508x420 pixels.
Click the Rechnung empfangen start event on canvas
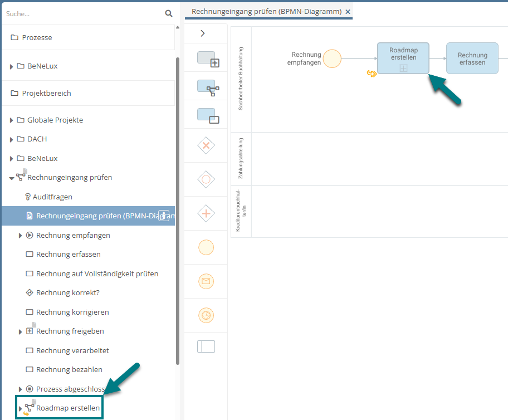click(x=332, y=58)
